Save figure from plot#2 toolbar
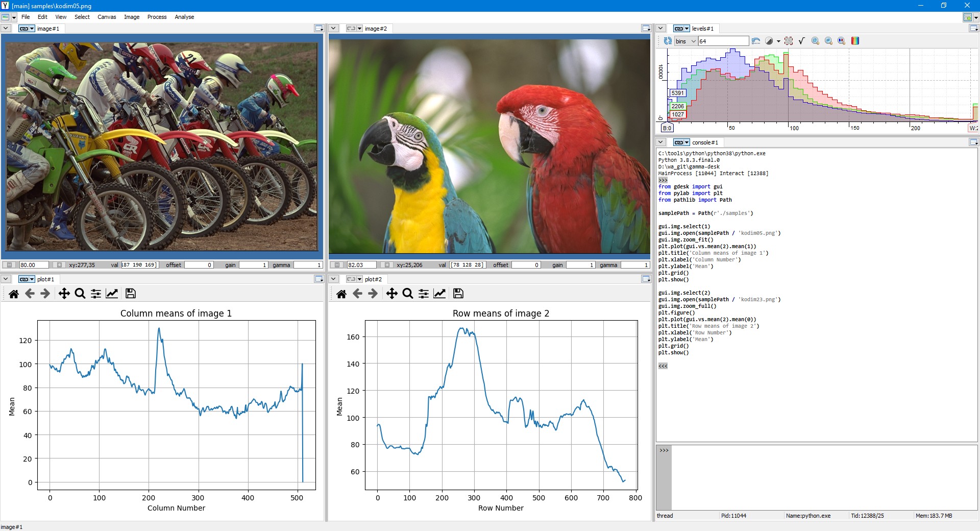Screen dimensions: 980x531 coord(458,294)
